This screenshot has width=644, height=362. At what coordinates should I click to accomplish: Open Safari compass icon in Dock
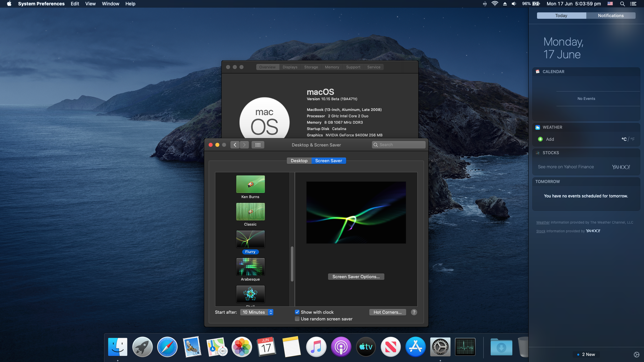167,347
